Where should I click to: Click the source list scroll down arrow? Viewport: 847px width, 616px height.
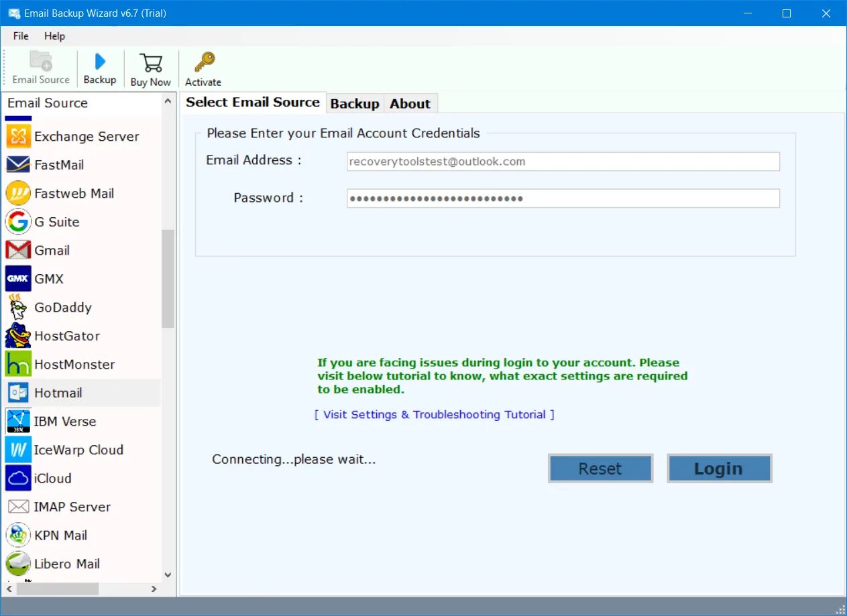coord(168,574)
